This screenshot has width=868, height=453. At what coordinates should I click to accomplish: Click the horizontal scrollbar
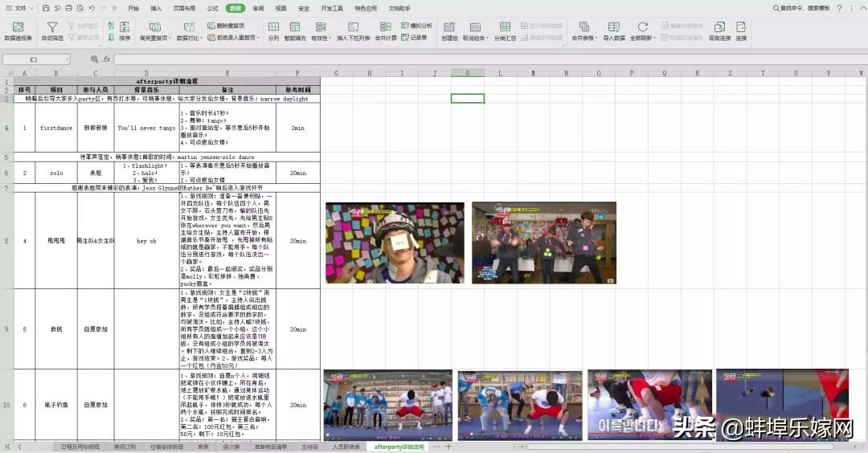[x=680, y=447]
